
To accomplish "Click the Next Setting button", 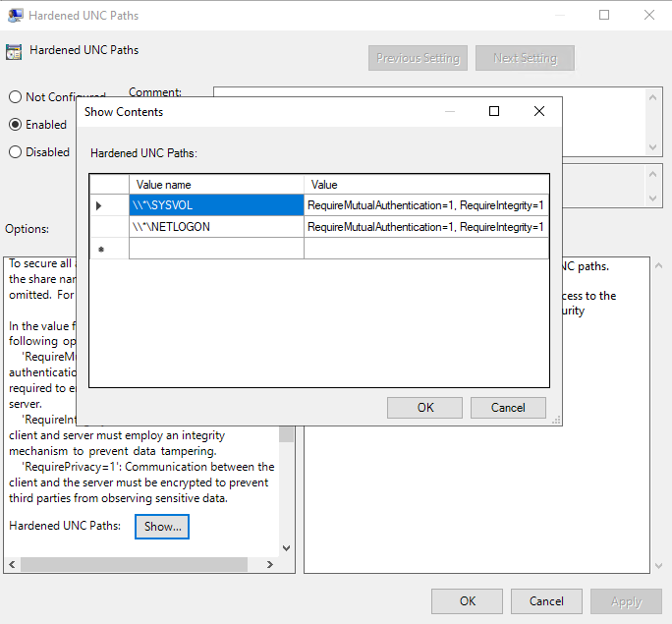I will click(x=525, y=58).
